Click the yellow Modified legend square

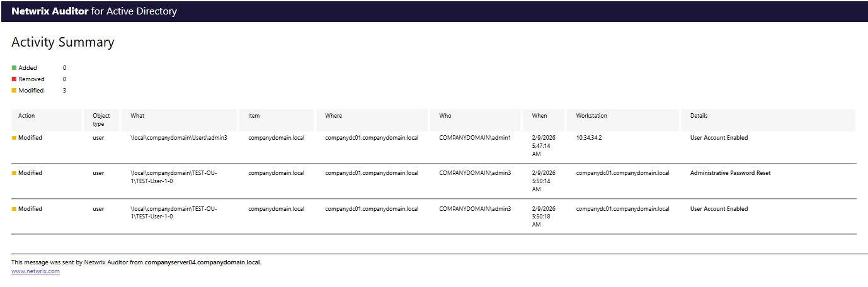pos(14,91)
